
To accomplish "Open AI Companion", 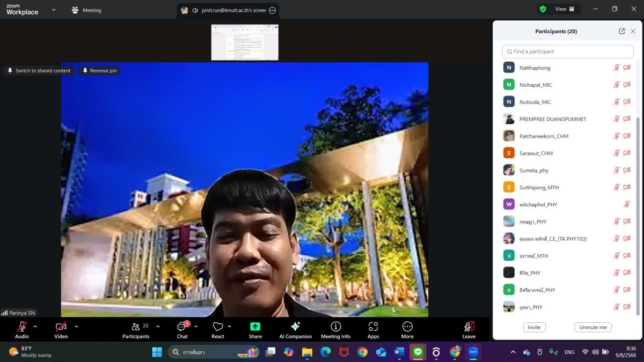I will tap(295, 330).
